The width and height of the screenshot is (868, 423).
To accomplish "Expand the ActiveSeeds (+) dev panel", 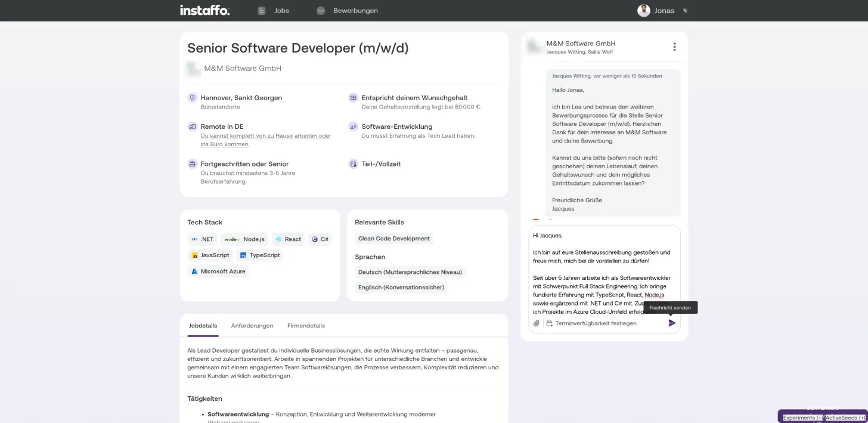I will pos(845,418).
